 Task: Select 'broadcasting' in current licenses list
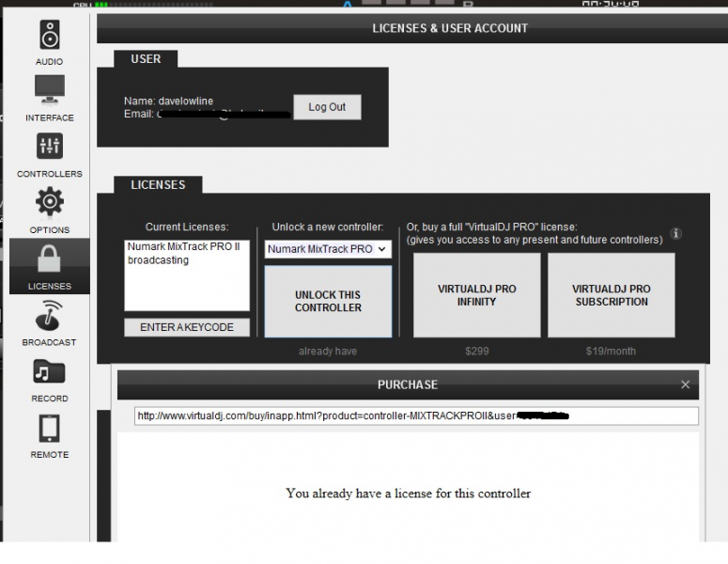pyautogui.click(x=159, y=260)
